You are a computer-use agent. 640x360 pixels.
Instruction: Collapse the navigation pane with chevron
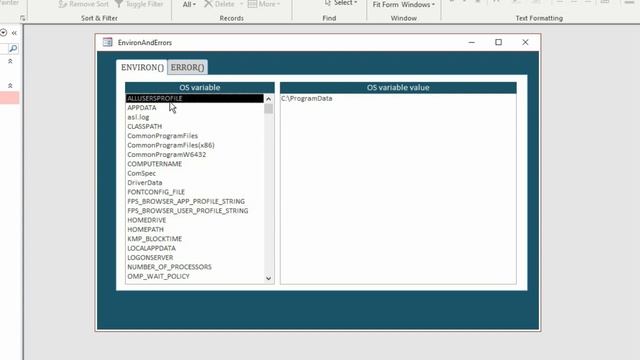[14, 33]
